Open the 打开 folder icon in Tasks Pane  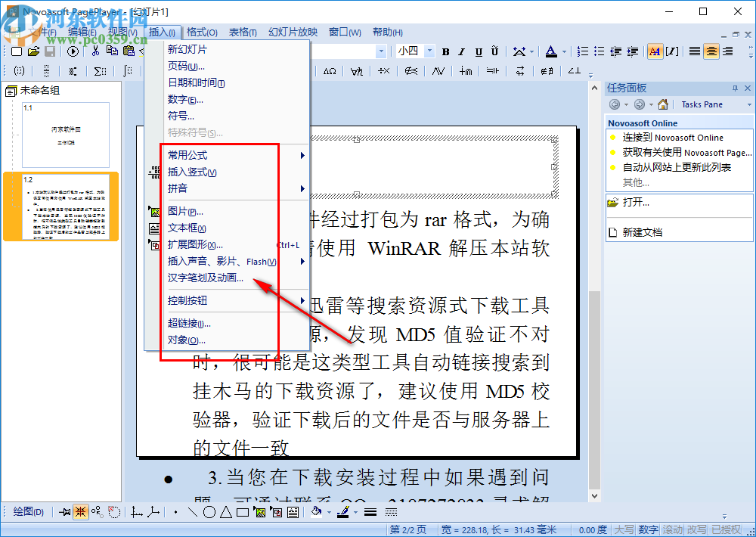614,202
